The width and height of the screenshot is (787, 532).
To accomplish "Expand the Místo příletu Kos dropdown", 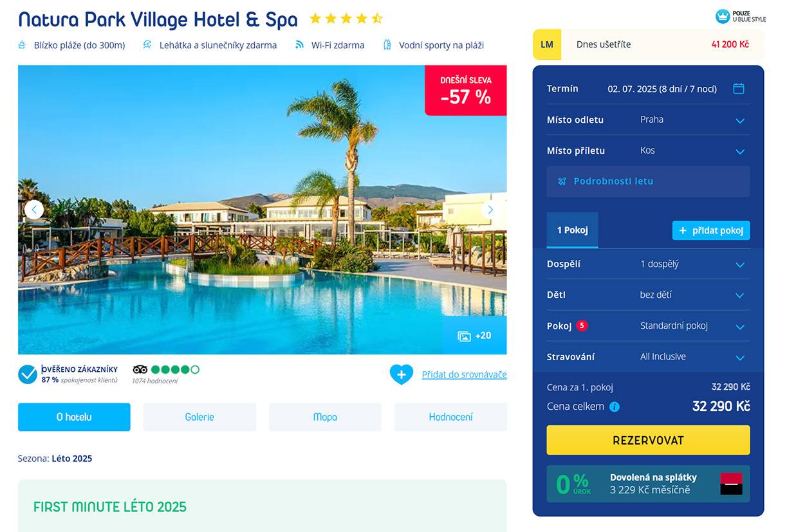I will pos(648,151).
